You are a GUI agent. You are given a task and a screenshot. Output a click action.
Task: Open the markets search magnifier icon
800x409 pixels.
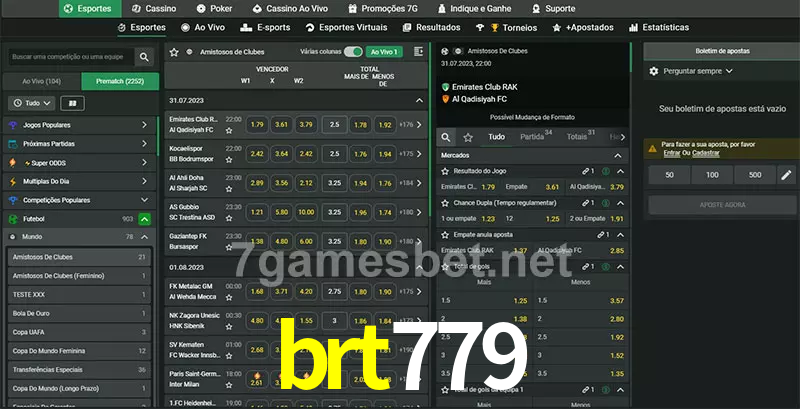448,136
